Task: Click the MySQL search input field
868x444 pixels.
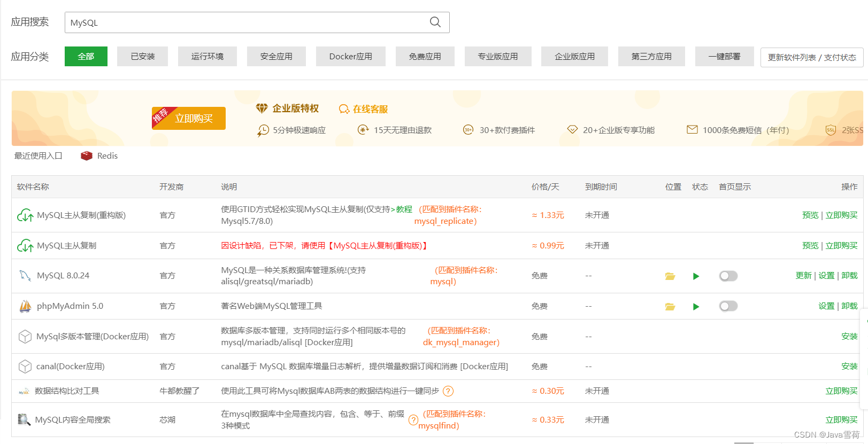Action: click(x=257, y=22)
